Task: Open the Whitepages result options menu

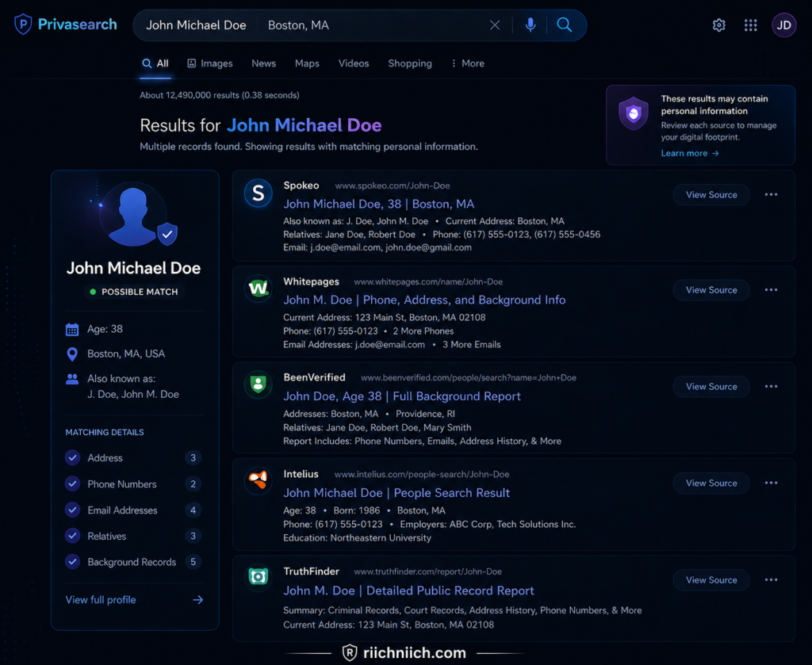Action: point(771,290)
